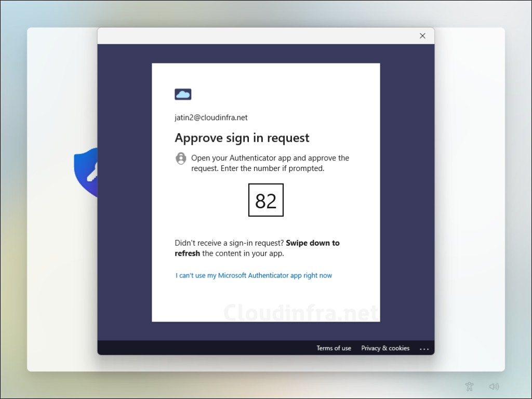Click the bold "Swipe down to refresh" text
Screen dimensions: 532x399
[x=312, y=243]
